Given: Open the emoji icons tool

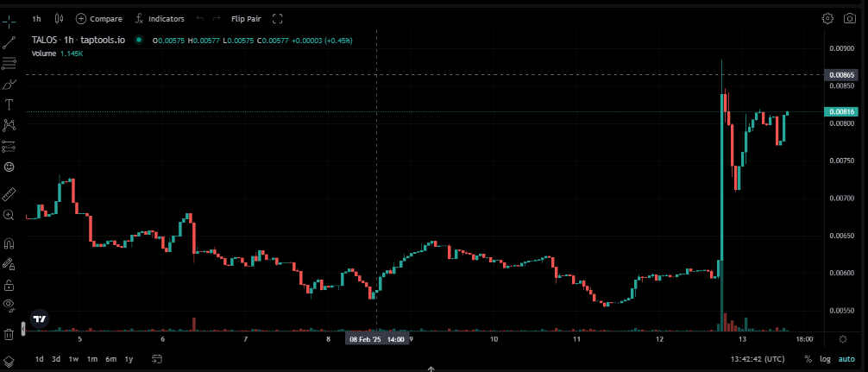Looking at the screenshot, I should tap(9, 167).
